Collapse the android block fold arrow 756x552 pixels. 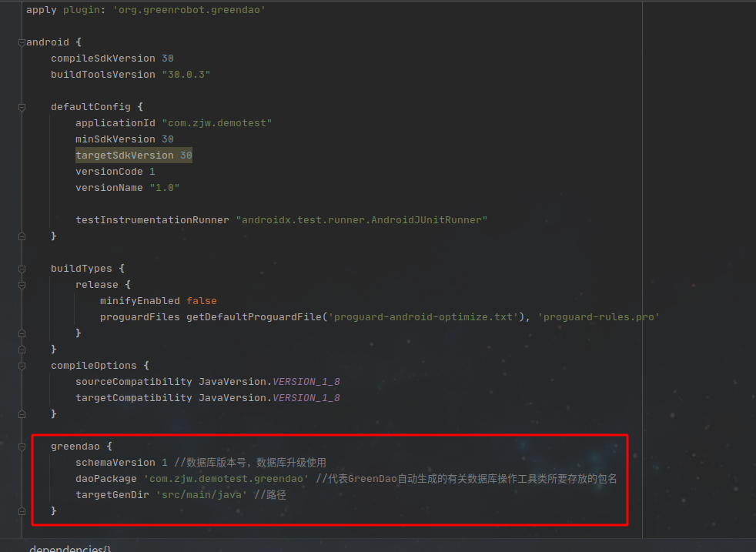coord(22,42)
